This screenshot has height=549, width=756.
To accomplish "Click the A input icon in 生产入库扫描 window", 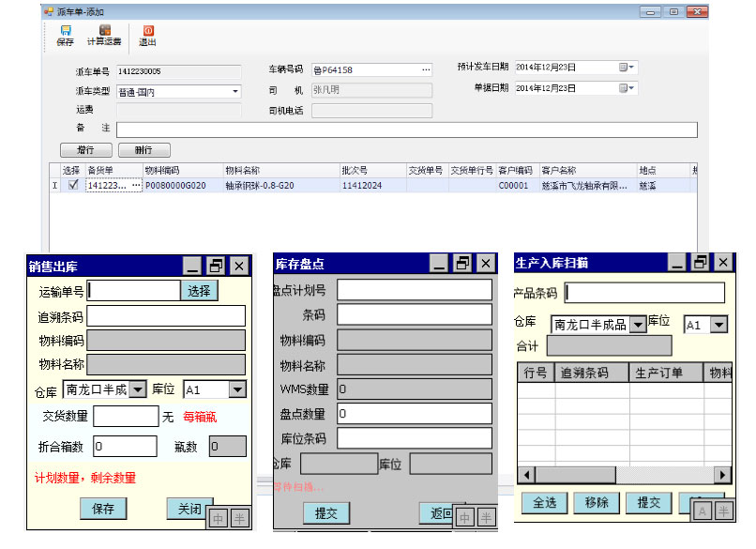I will (703, 510).
